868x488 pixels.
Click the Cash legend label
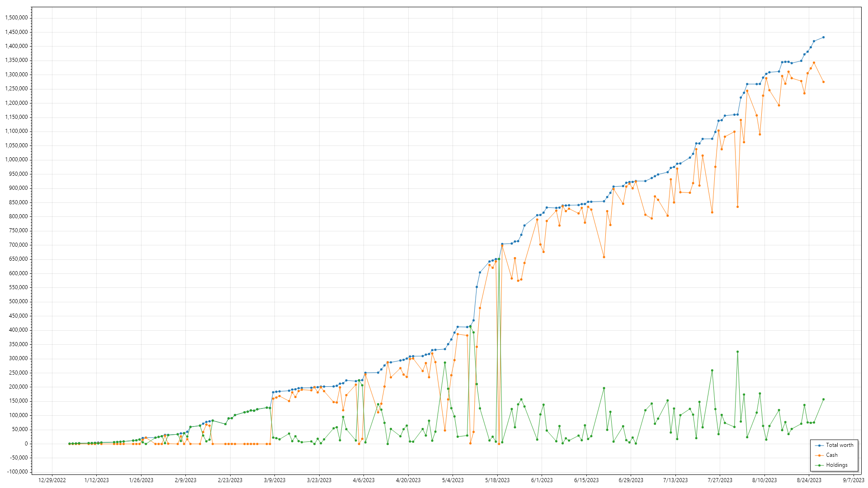(x=831, y=455)
